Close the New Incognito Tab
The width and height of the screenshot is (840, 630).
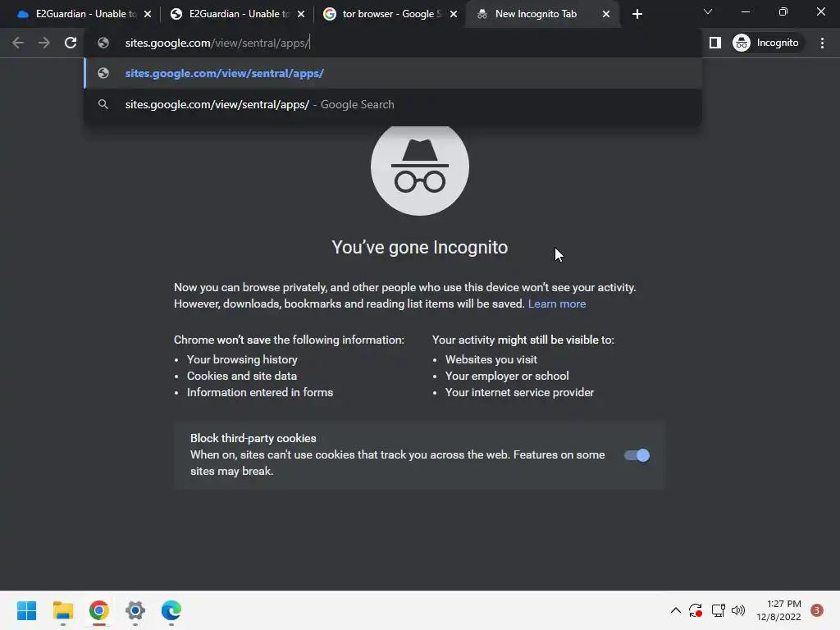point(606,15)
